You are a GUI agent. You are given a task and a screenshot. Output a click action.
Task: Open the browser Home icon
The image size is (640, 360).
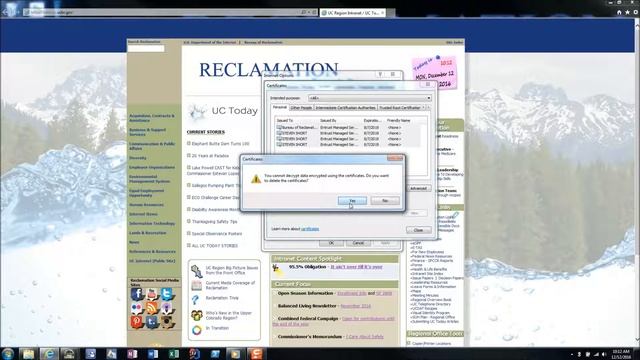pyautogui.click(x=619, y=13)
